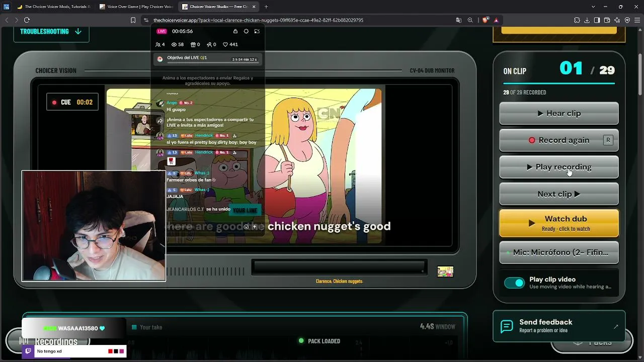This screenshot has height=362, width=644.
Task: Click the LIVE overlay minimize-window icon
Action: (257, 31)
